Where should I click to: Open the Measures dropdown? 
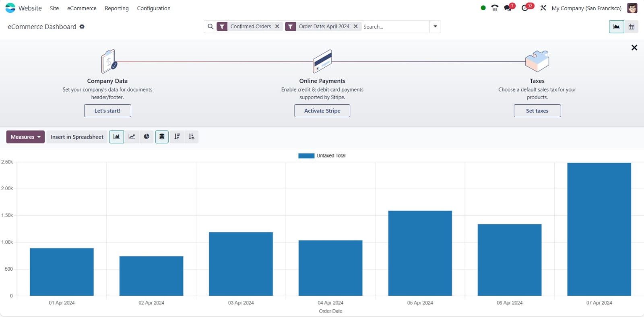25,137
